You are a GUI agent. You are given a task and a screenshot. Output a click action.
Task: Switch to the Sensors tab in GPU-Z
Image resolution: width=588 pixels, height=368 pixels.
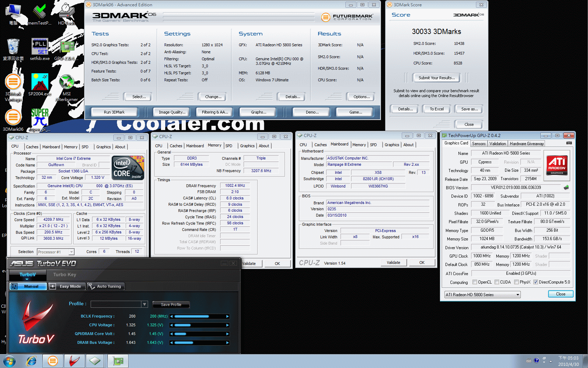[479, 144]
